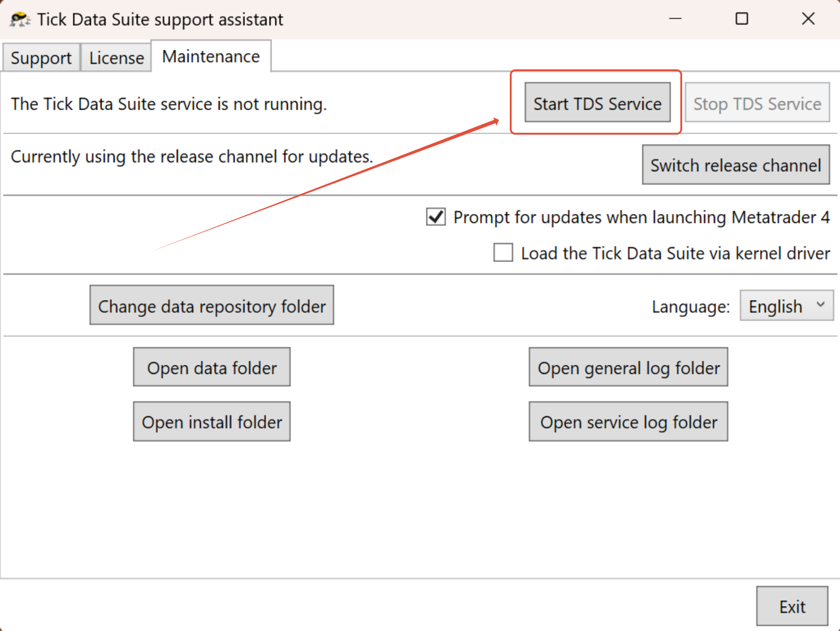Click the window title 'Tick Data Suite support assistant'
Viewport: 840px width, 631px height.
click(x=160, y=20)
